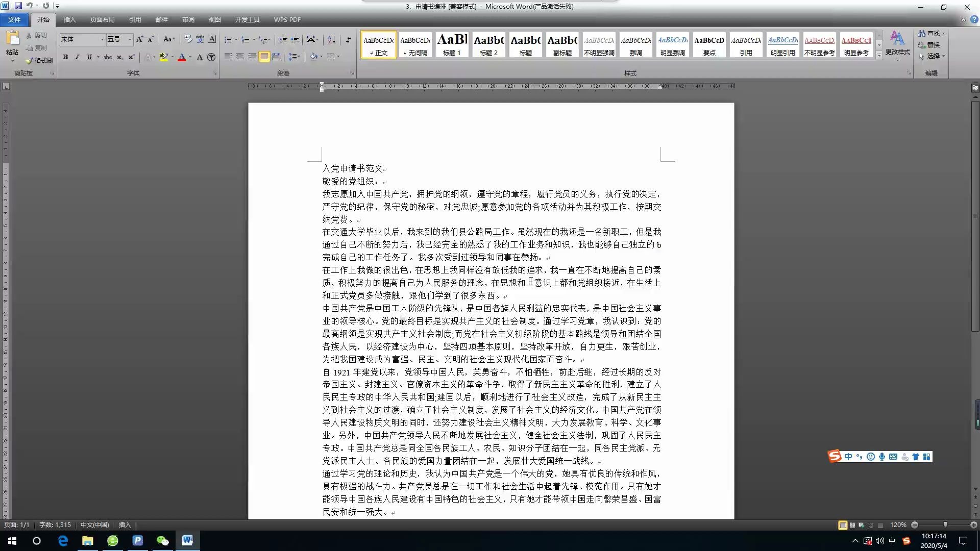Click the character shading icon
The width and height of the screenshot is (980, 551).
[x=200, y=57]
